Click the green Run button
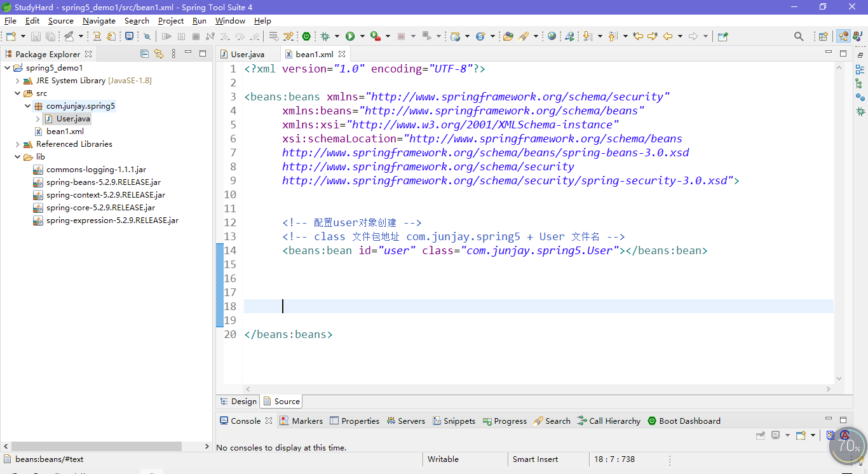 (350, 36)
